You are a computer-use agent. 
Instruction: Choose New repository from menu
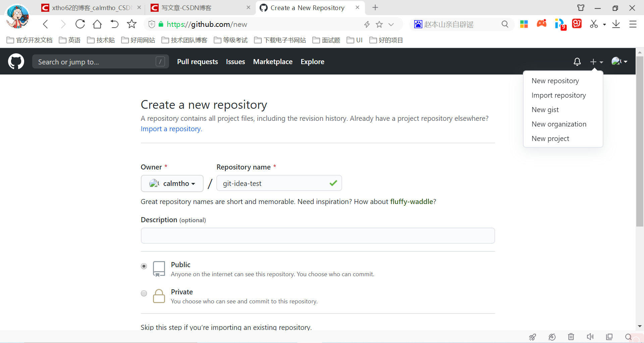(x=555, y=81)
